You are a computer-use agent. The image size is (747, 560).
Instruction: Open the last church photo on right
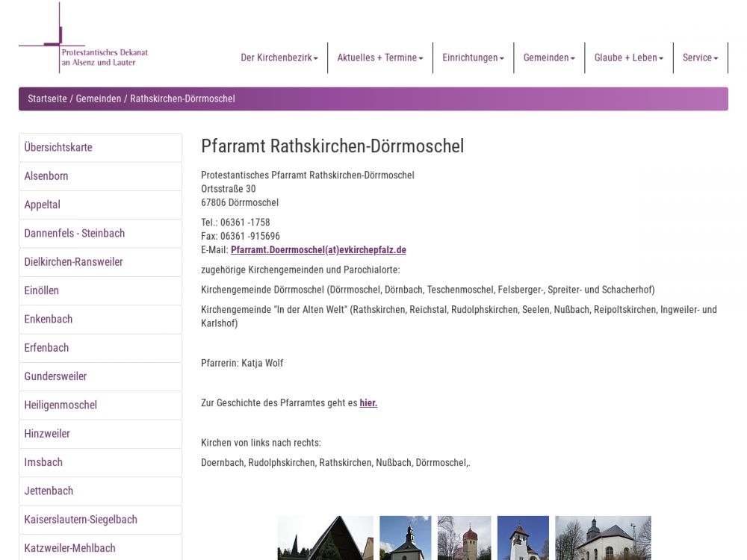(x=603, y=538)
